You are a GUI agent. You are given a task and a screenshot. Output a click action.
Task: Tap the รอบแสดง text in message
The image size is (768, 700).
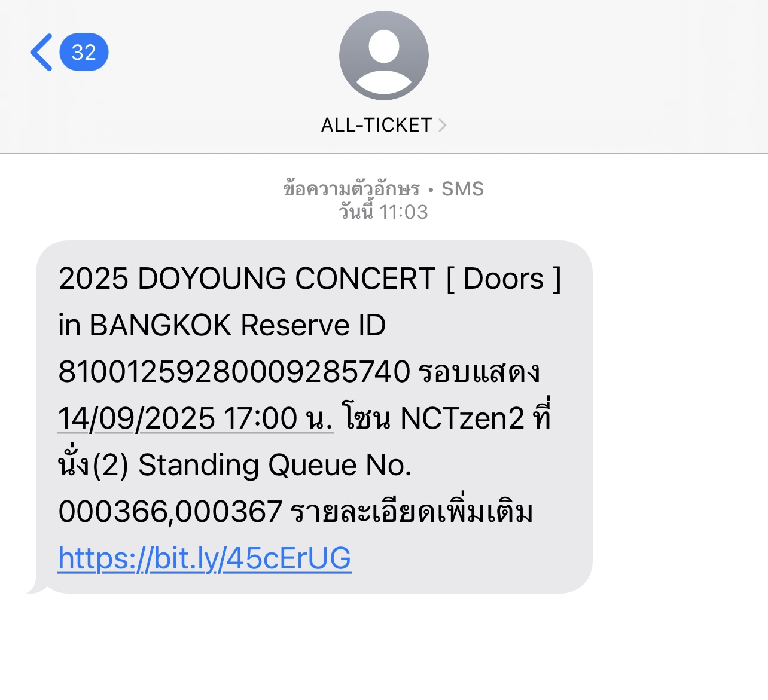(x=479, y=372)
